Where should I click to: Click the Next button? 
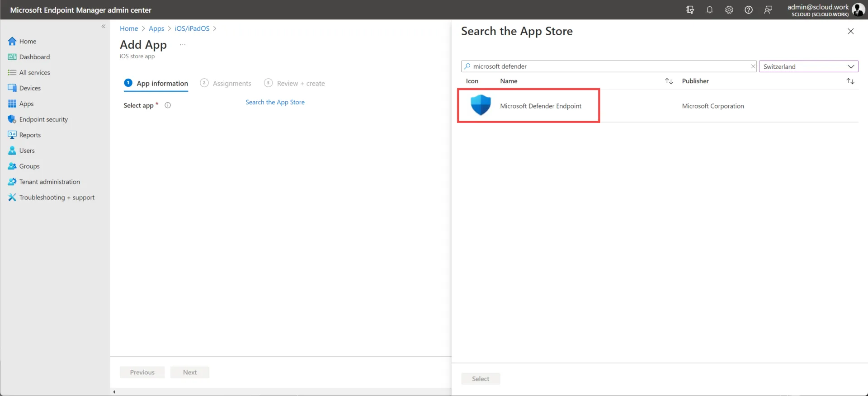pos(190,372)
